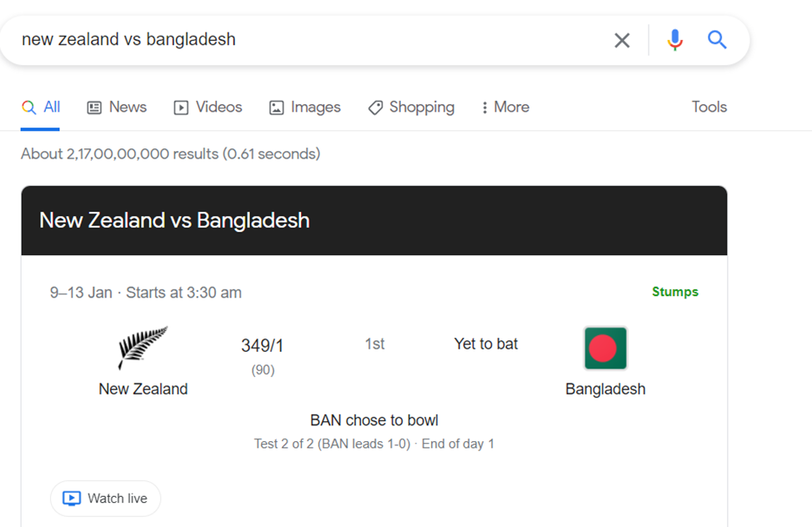812x527 pixels.
Task: Click the Bangladesh flag icon
Action: [x=605, y=348]
